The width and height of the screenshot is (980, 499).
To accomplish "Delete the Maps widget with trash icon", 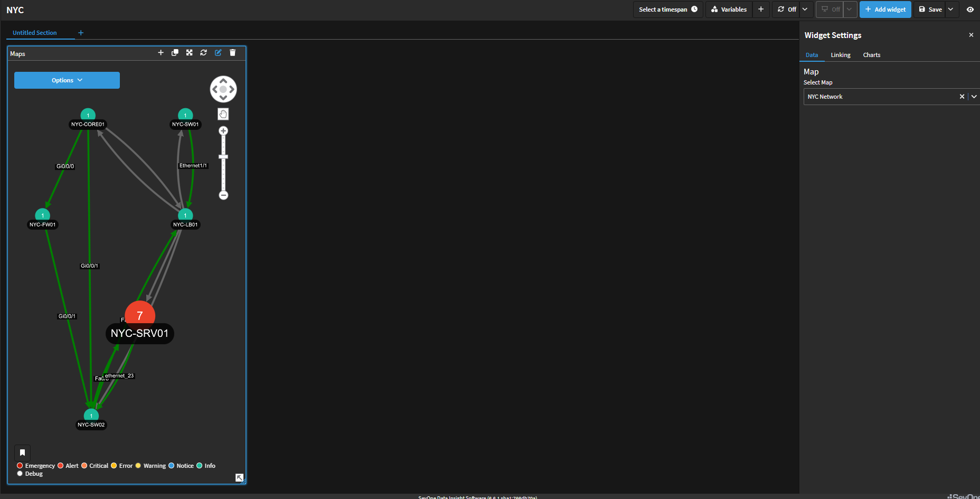I will [x=232, y=53].
